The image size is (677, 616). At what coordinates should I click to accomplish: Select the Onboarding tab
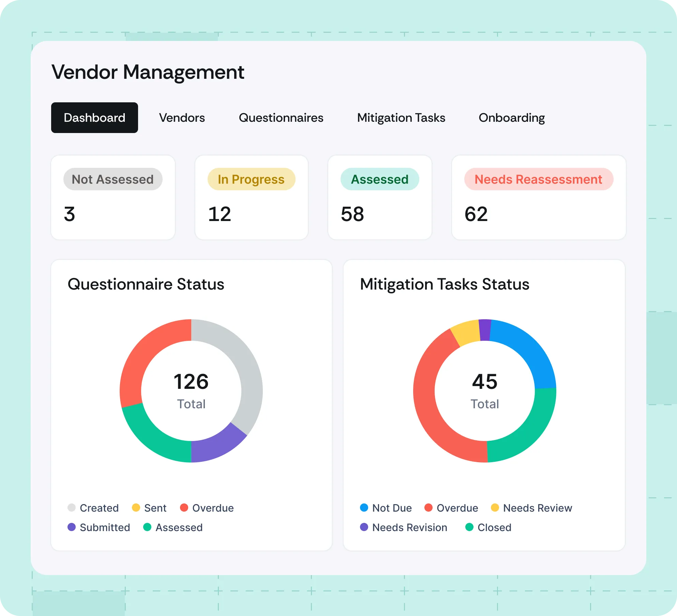(511, 118)
